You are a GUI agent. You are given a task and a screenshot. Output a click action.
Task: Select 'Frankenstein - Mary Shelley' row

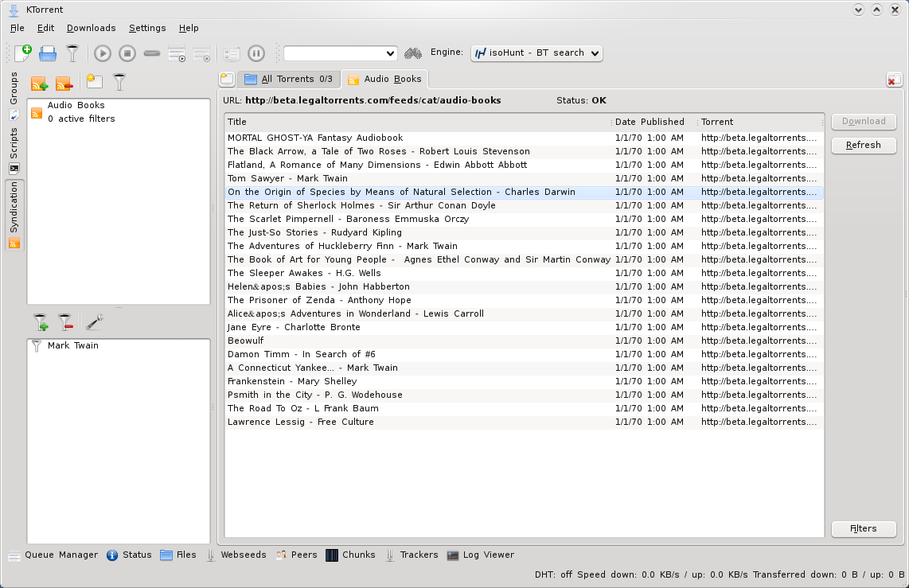tap(524, 381)
